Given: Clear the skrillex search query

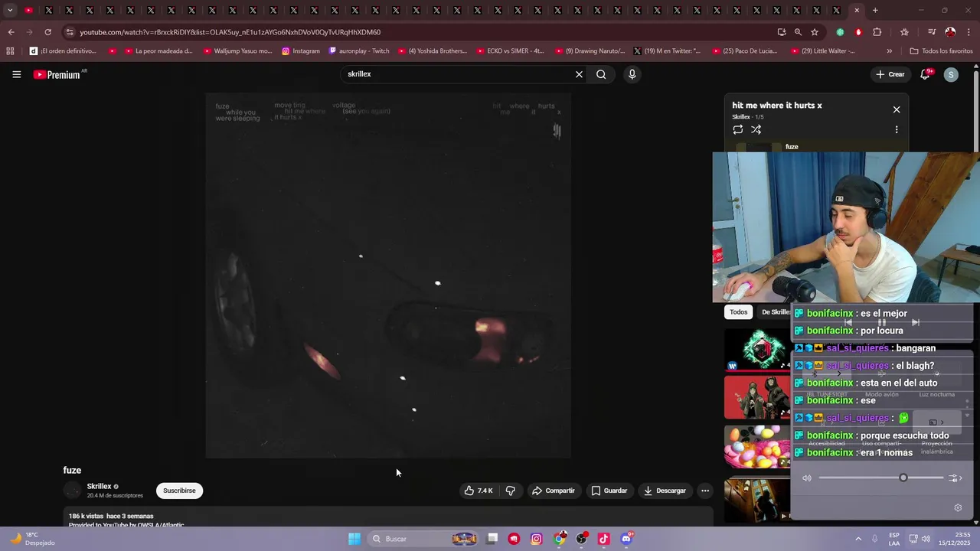Looking at the screenshot, I should (579, 74).
